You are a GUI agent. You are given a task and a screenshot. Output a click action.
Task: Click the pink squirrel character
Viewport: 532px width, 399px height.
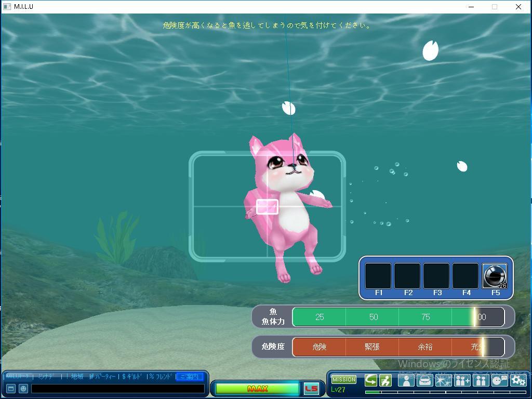(x=288, y=207)
